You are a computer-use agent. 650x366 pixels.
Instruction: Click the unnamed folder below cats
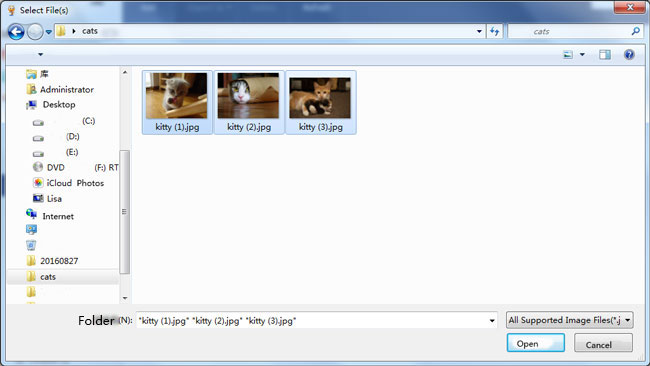pyautogui.click(x=31, y=292)
